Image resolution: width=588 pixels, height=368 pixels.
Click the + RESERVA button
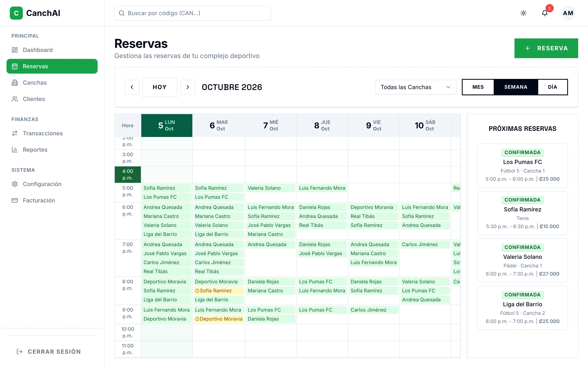[x=546, y=48]
